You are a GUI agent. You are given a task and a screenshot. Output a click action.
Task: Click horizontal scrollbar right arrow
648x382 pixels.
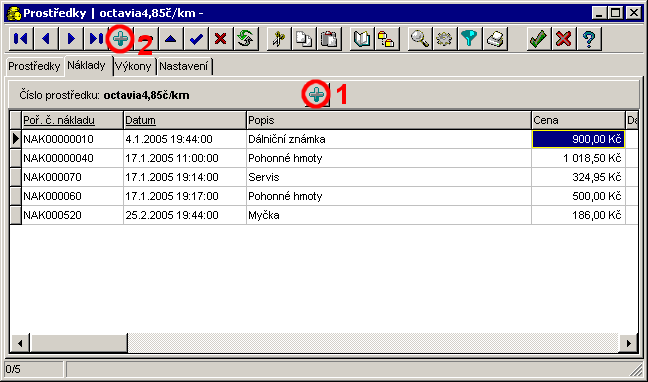point(629,343)
